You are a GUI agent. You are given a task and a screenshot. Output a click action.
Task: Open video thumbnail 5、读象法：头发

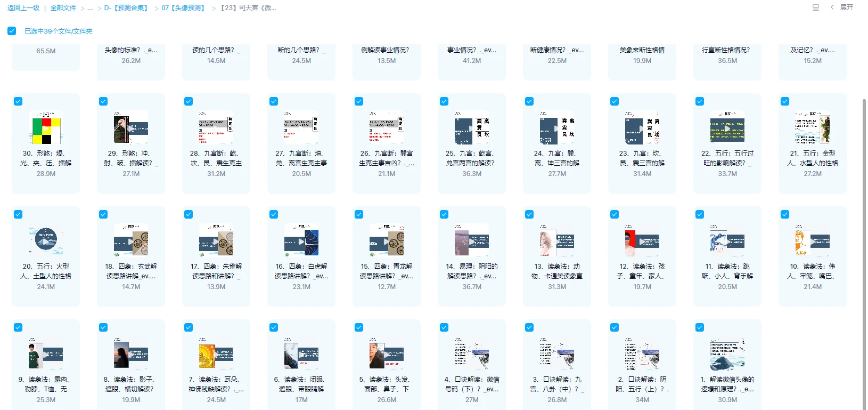(x=387, y=354)
